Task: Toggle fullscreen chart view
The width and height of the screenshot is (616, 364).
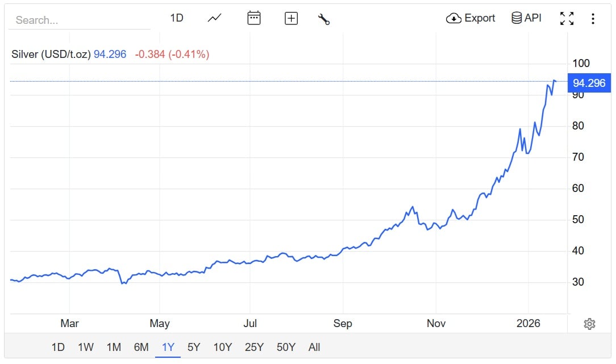Action: point(567,18)
